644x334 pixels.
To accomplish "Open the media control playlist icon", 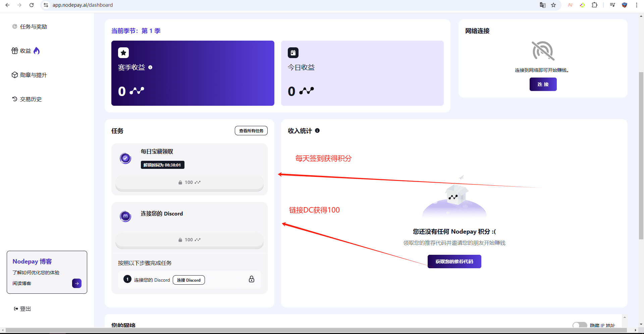I will click(x=612, y=5).
